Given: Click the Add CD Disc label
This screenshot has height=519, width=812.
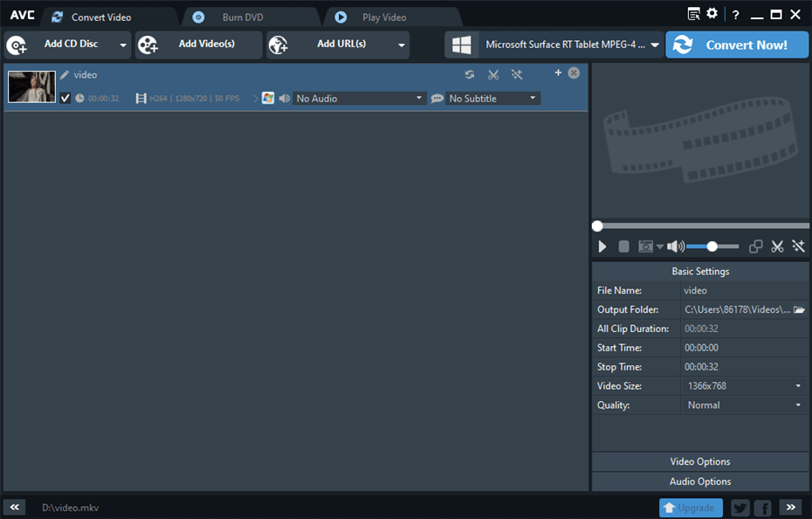Looking at the screenshot, I should click(x=71, y=44).
